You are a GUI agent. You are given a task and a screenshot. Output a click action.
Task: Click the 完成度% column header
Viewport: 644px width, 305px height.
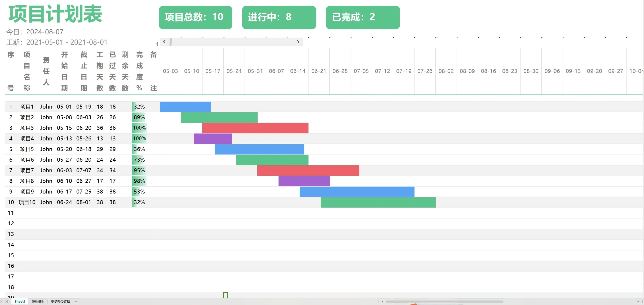139,71
